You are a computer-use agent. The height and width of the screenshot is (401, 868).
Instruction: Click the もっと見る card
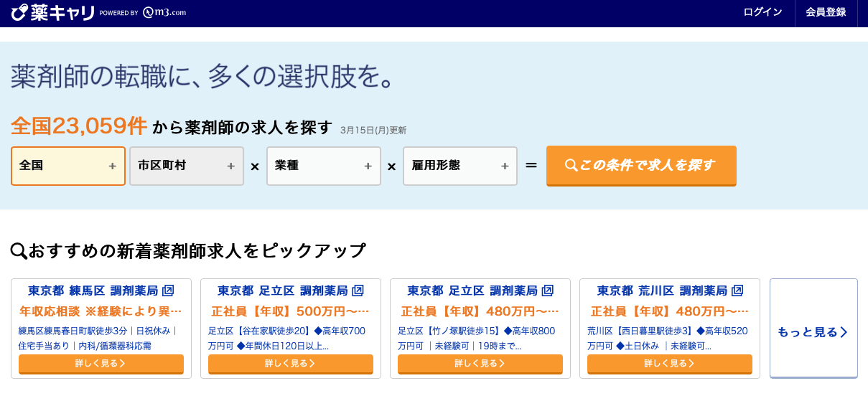[813, 331]
